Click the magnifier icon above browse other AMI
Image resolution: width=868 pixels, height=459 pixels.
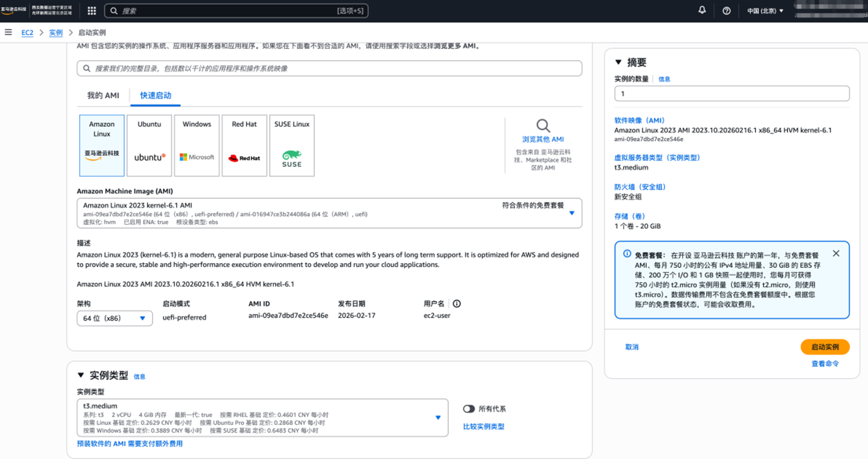tap(543, 125)
